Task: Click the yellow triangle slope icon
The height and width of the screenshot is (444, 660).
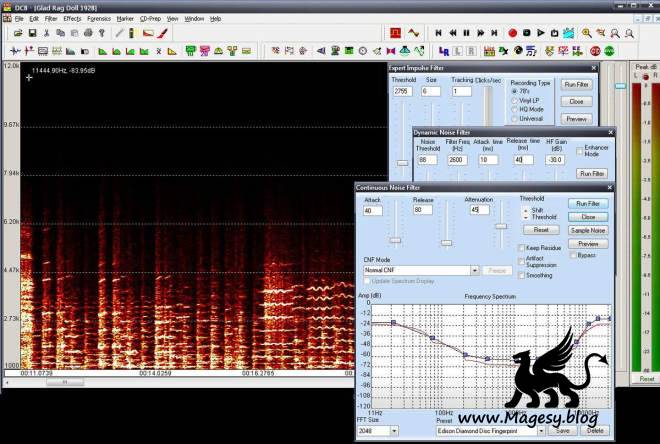Action: (x=172, y=51)
